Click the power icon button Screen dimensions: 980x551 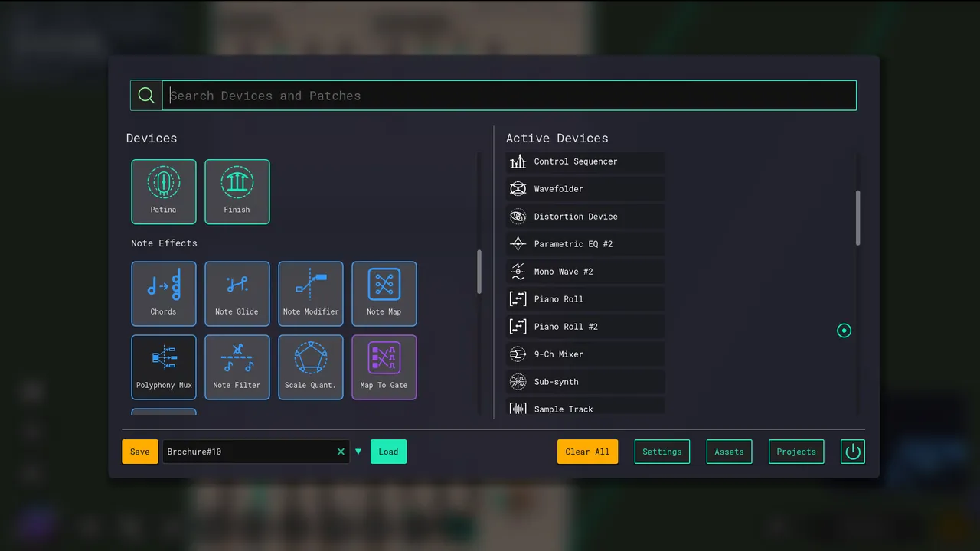853,452
